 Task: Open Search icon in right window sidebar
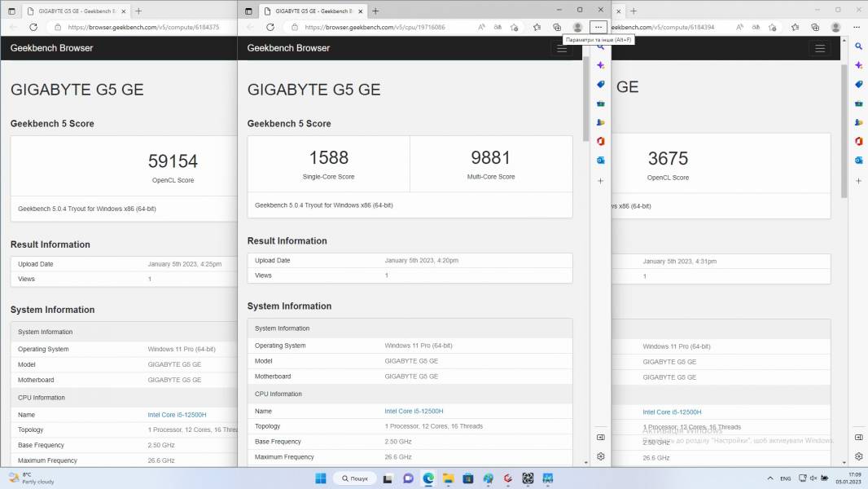(858, 46)
